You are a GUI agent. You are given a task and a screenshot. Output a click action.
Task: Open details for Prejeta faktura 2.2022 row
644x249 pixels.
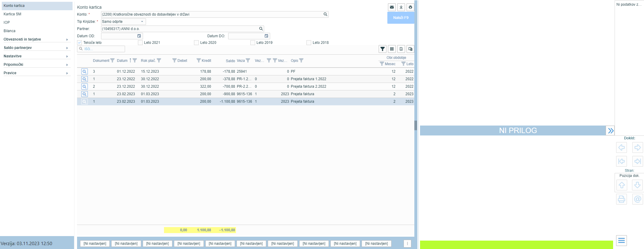(x=85, y=87)
